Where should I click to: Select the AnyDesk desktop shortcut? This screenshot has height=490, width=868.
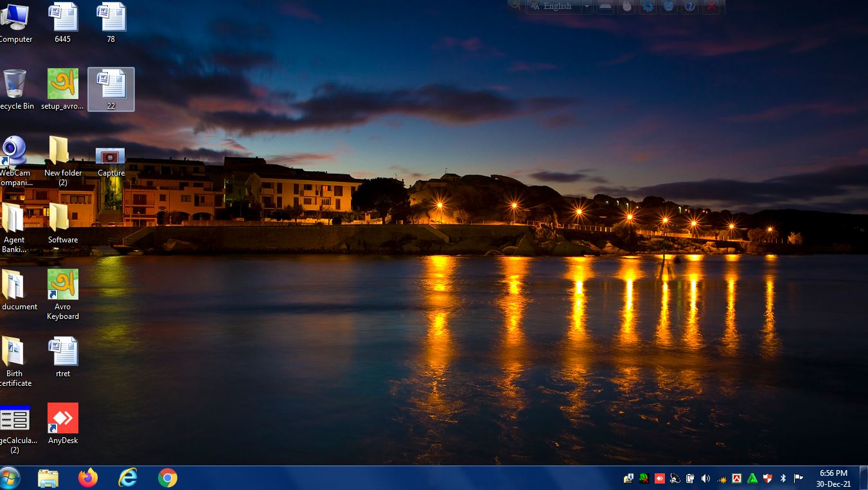63,419
